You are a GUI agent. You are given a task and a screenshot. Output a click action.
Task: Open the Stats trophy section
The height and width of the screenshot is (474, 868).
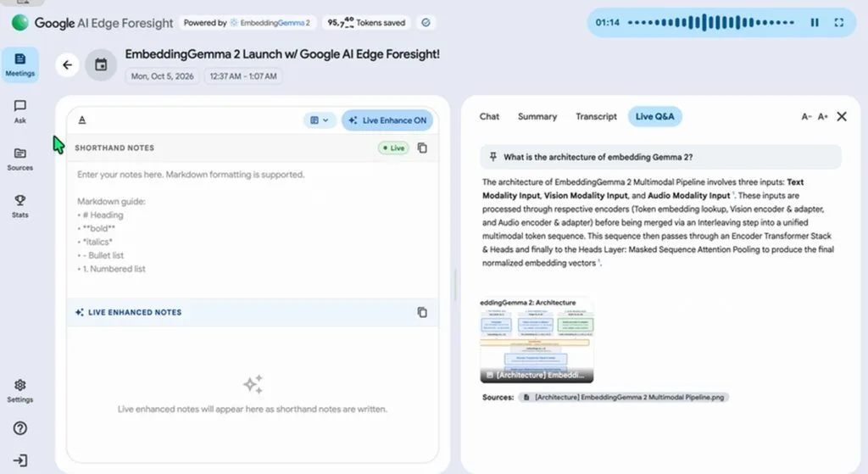pyautogui.click(x=20, y=206)
